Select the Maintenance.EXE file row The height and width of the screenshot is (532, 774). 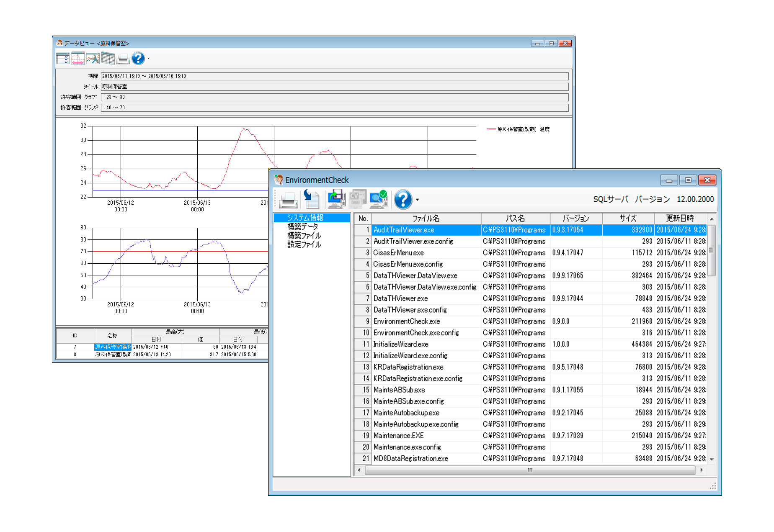[531, 436]
